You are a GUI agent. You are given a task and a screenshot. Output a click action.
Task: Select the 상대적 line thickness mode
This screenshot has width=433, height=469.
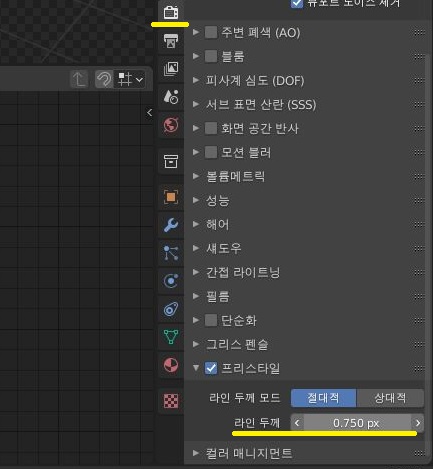(390, 398)
